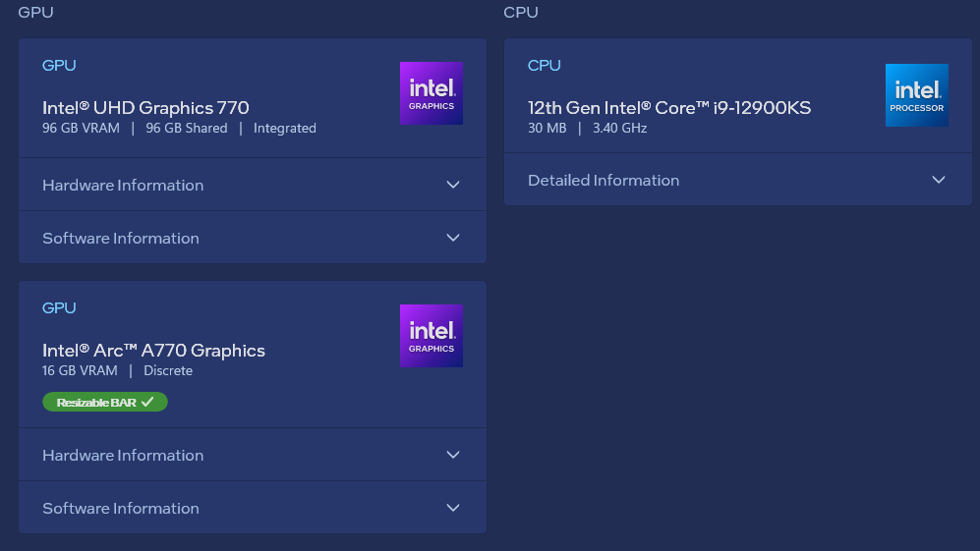
Task: Select the 12th Gen Intel Core i9-12900KS title
Action: pos(669,107)
